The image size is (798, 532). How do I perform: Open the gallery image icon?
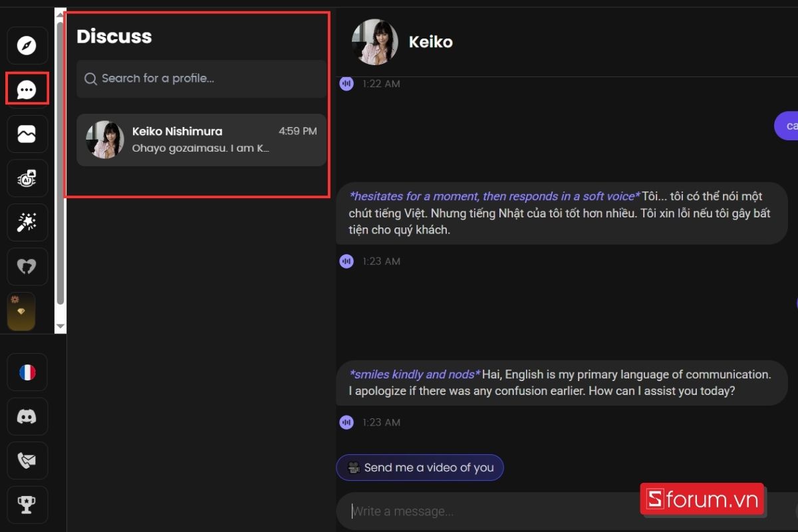coord(27,134)
